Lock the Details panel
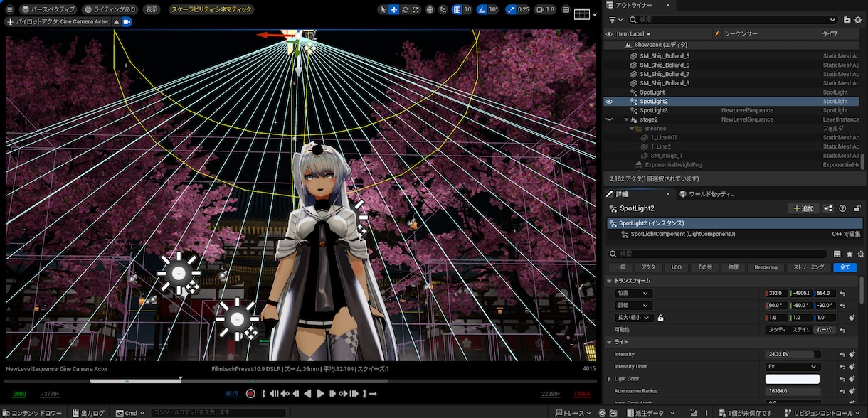This screenshot has width=868, height=418. tap(856, 208)
